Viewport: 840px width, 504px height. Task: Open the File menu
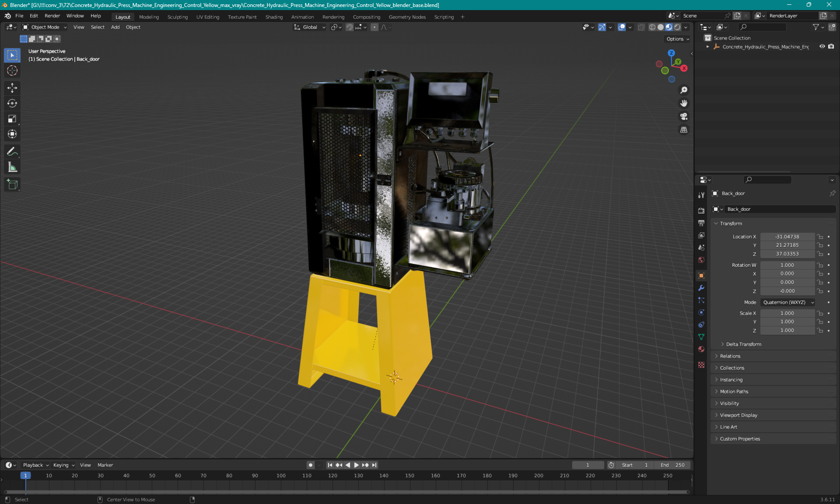point(19,16)
